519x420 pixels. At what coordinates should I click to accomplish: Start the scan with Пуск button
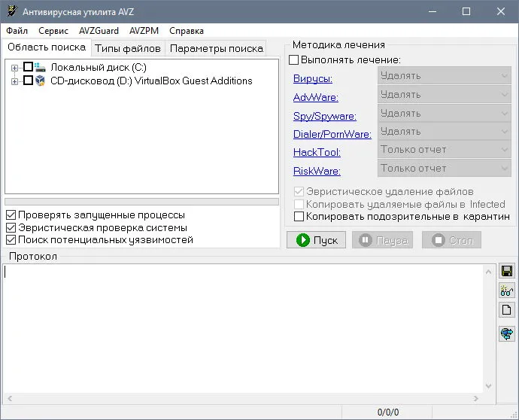pos(316,240)
